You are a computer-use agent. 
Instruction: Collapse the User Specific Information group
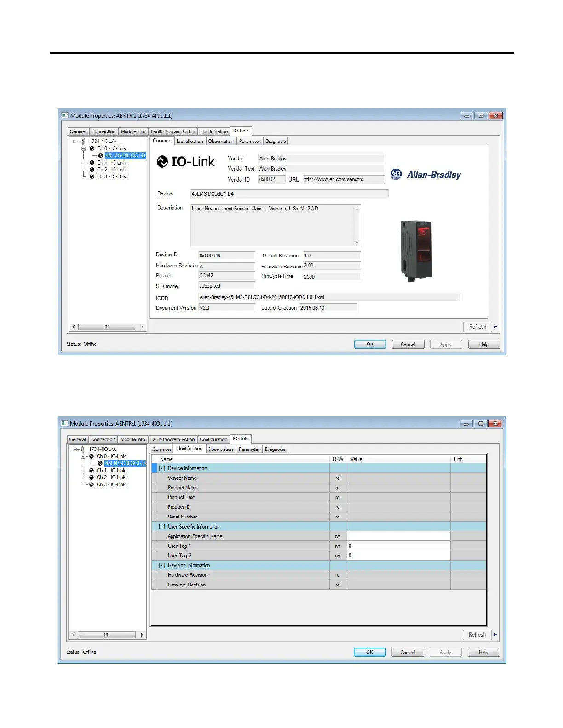(162, 527)
